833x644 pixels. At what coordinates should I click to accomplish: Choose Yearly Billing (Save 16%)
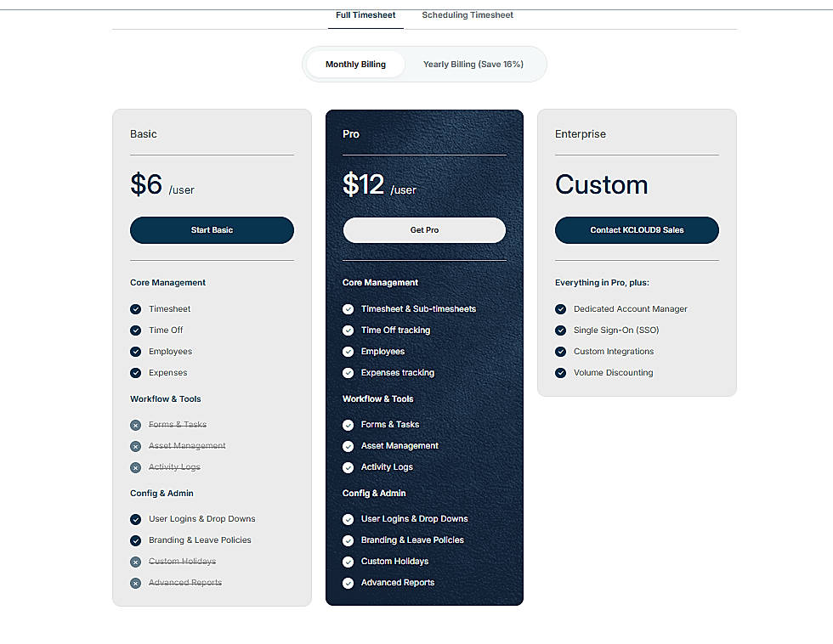(x=473, y=65)
